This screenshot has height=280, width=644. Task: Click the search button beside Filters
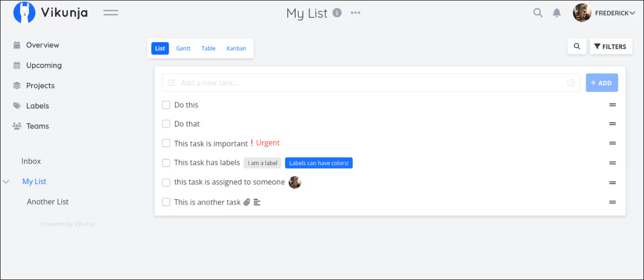[x=577, y=46]
